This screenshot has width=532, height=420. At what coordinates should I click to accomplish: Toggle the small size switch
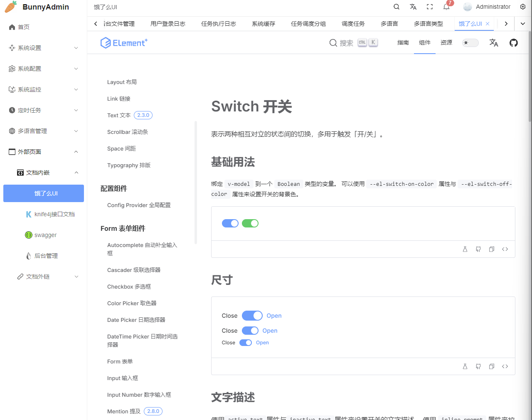[246, 343]
